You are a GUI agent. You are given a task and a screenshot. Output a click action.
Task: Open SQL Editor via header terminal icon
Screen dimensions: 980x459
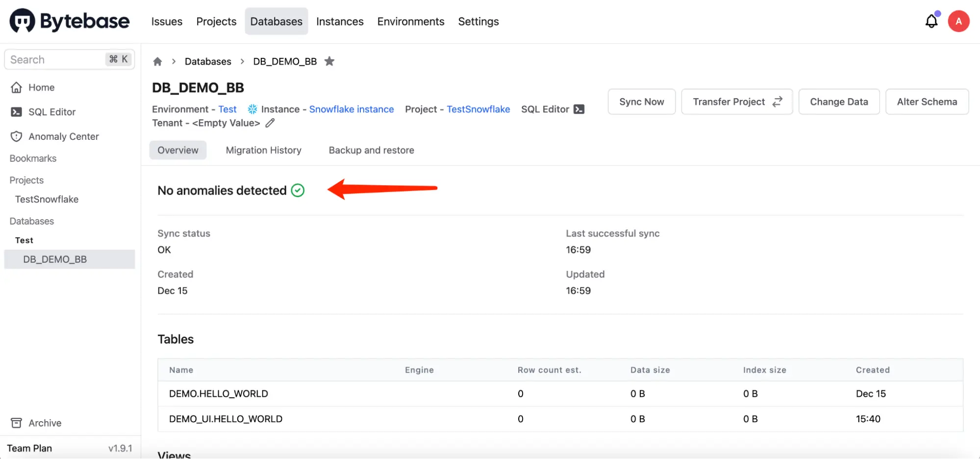coord(579,109)
